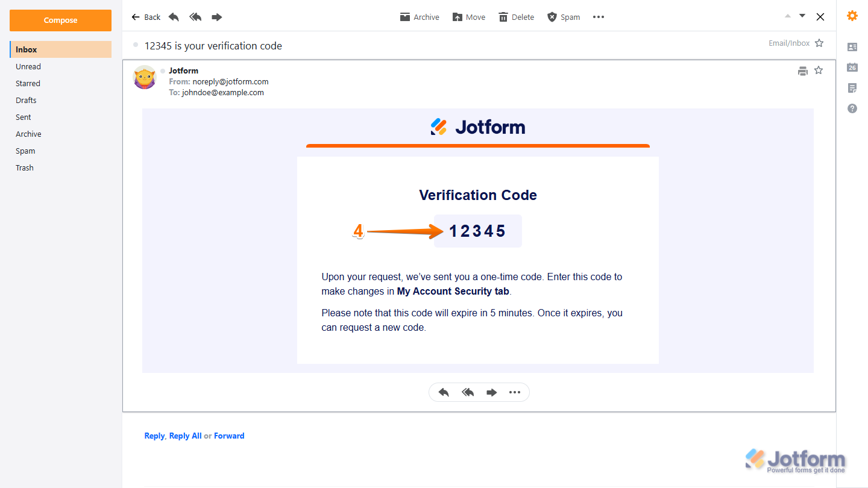Star the email from the message header

point(819,70)
